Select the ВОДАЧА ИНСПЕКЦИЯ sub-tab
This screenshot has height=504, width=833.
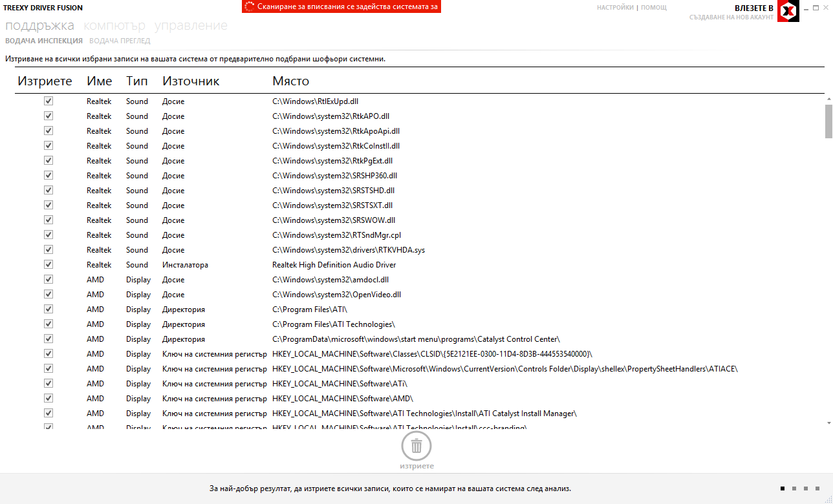[x=44, y=41]
